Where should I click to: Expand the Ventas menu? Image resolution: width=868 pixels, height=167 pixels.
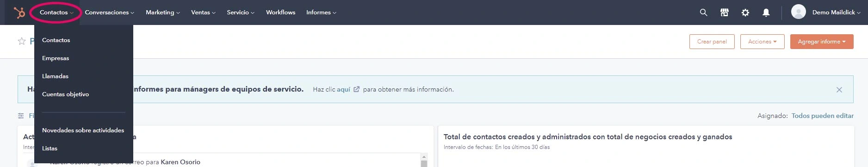pos(204,12)
